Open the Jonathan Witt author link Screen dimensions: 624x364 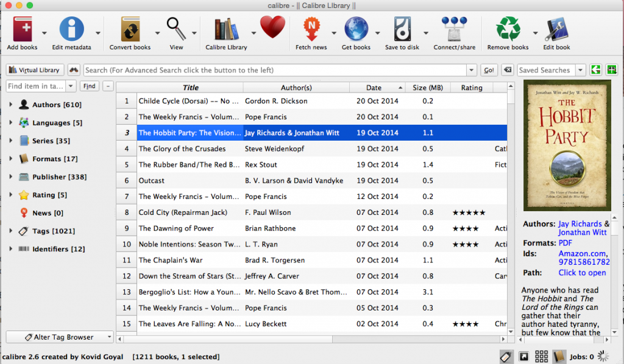tap(582, 233)
